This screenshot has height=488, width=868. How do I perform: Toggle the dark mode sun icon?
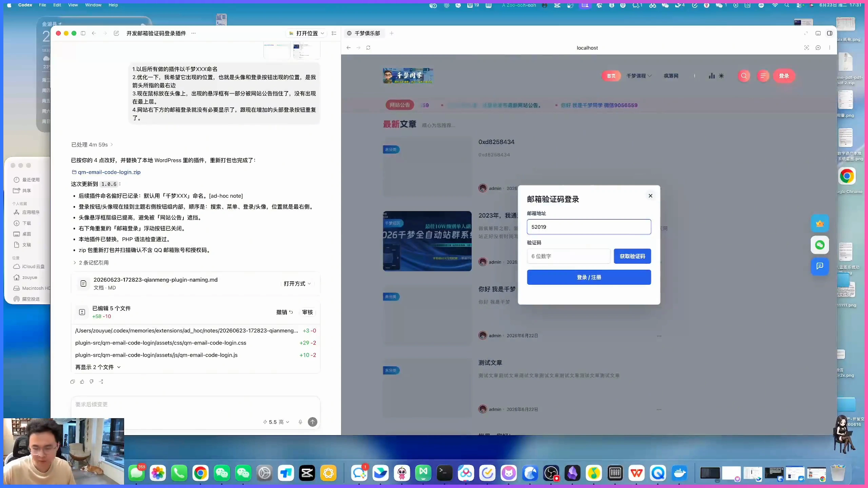coord(721,76)
